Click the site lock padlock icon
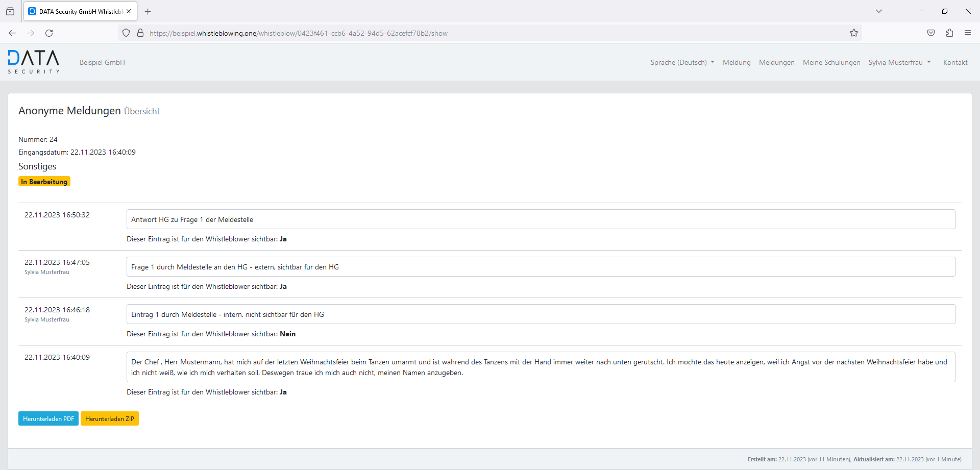This screenshot has width=980, height=470. pyautogui.click(x=140, y=33)
